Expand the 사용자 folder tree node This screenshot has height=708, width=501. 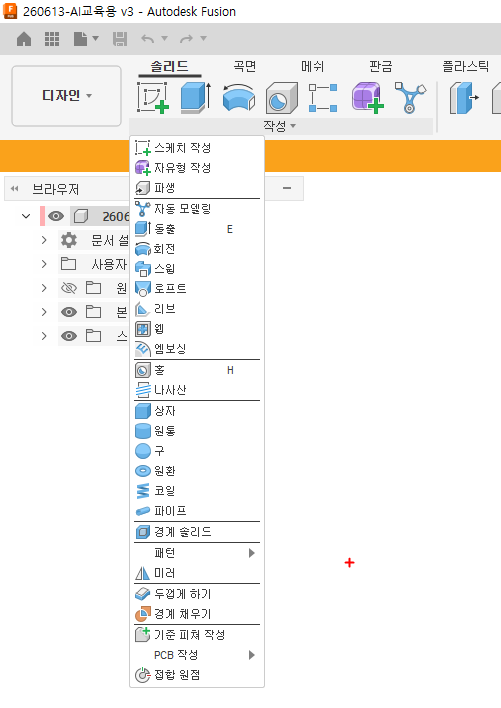click(x=44, y=264)
